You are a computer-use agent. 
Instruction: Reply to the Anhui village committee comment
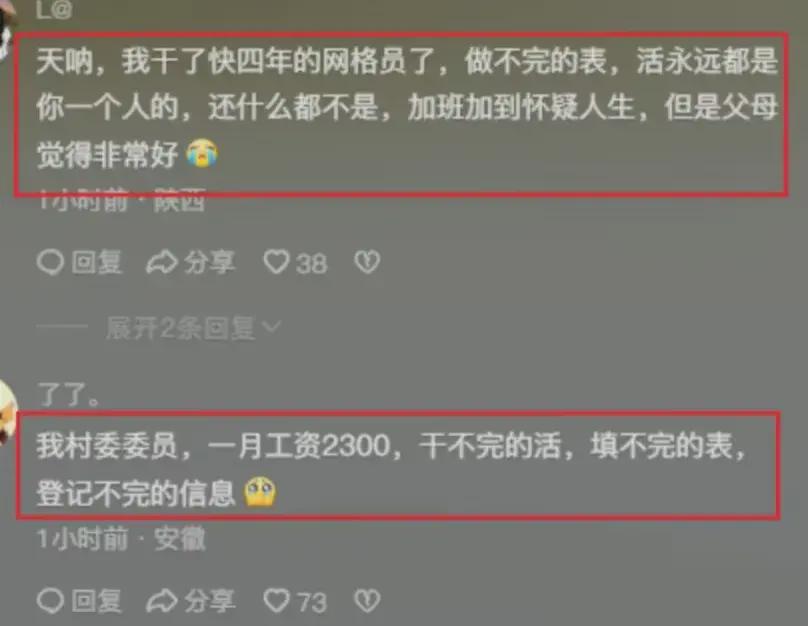coord(79,601)
